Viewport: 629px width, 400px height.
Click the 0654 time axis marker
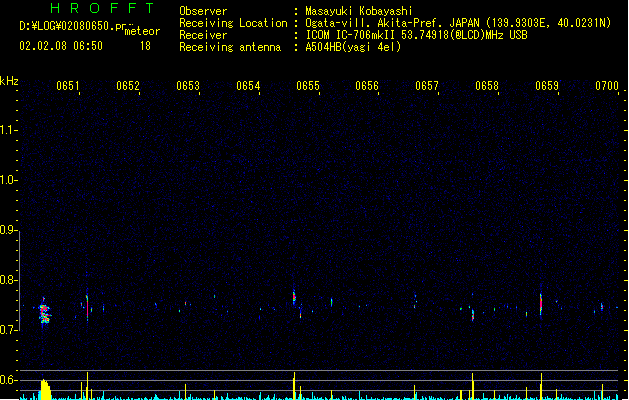click(x=248, y=86)
